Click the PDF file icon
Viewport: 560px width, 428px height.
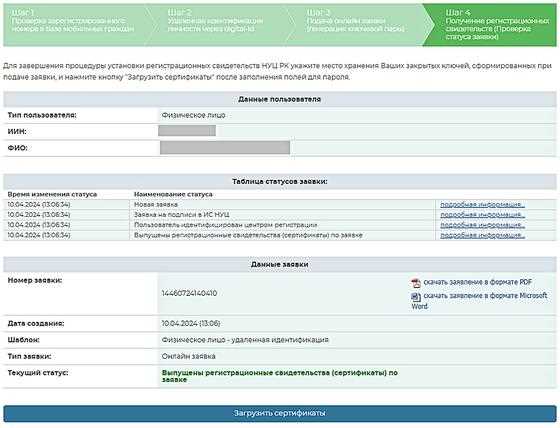[x=416, y=283]
